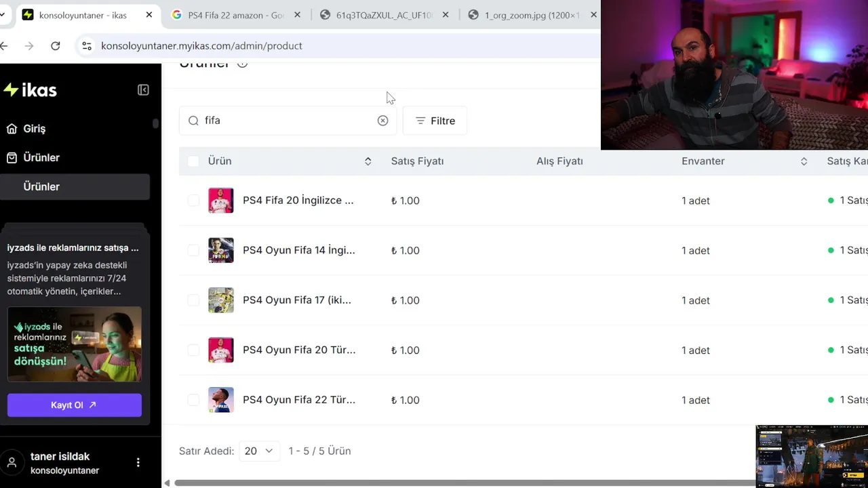The width and height of the screenshot is (868, 488).
Task: Click the Kayıt Ol button
Action: coord(75,405)
